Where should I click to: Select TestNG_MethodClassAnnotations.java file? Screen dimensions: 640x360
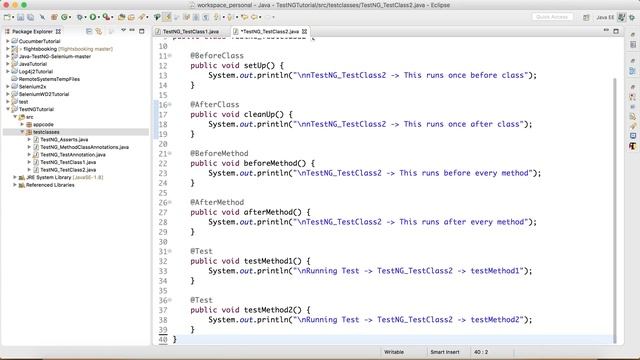(x=84, y=147)
